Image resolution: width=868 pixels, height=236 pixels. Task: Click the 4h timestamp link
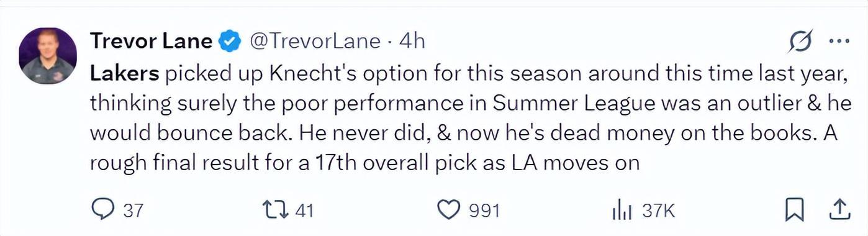[412, 42]
